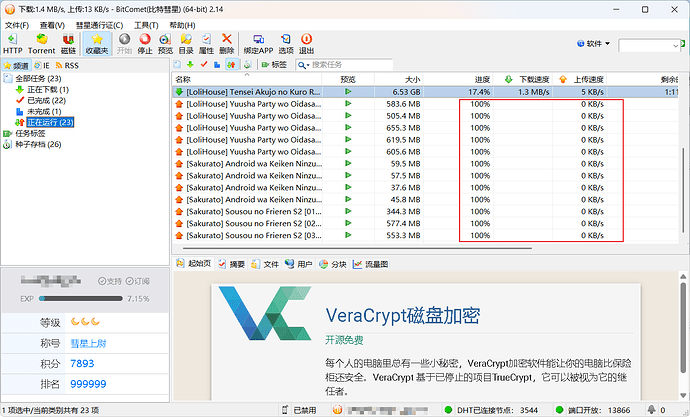Open 选项 options from toolbar
Viewport: 690px width, 417px height.
(x=286, y=43)
